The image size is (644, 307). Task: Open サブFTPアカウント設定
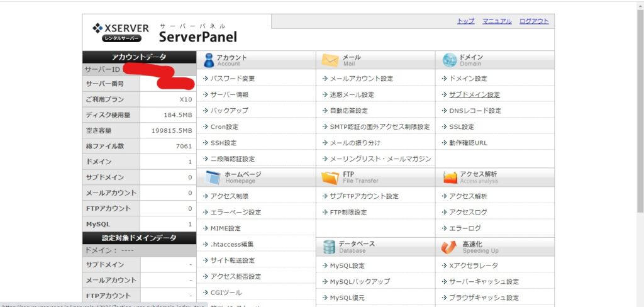[x=364, y=196]
